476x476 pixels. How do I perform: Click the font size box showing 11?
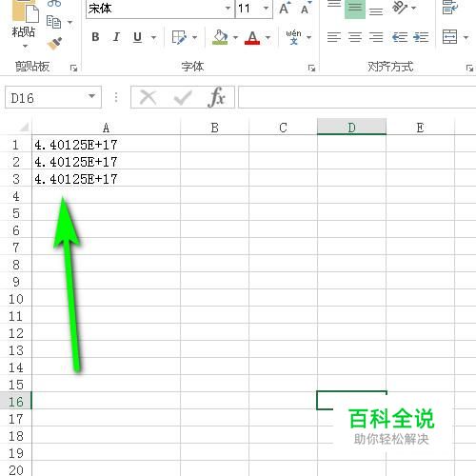point(248,9)
